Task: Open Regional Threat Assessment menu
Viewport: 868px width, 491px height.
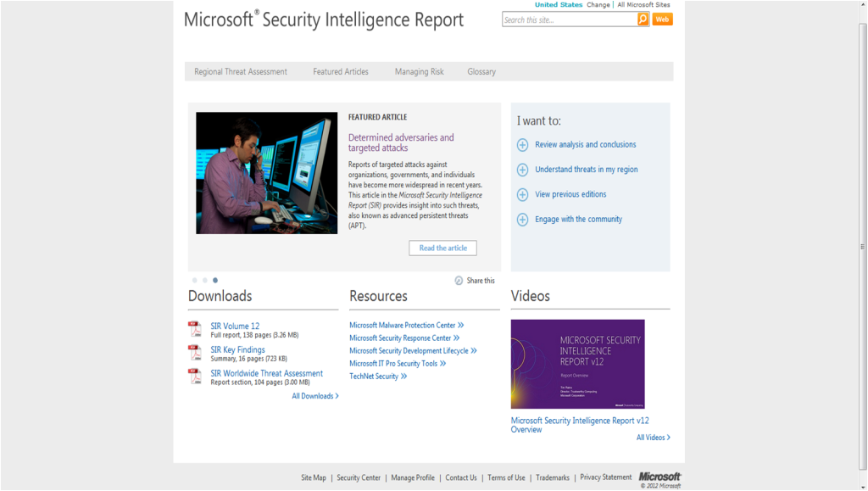Action: click(240, 71)
